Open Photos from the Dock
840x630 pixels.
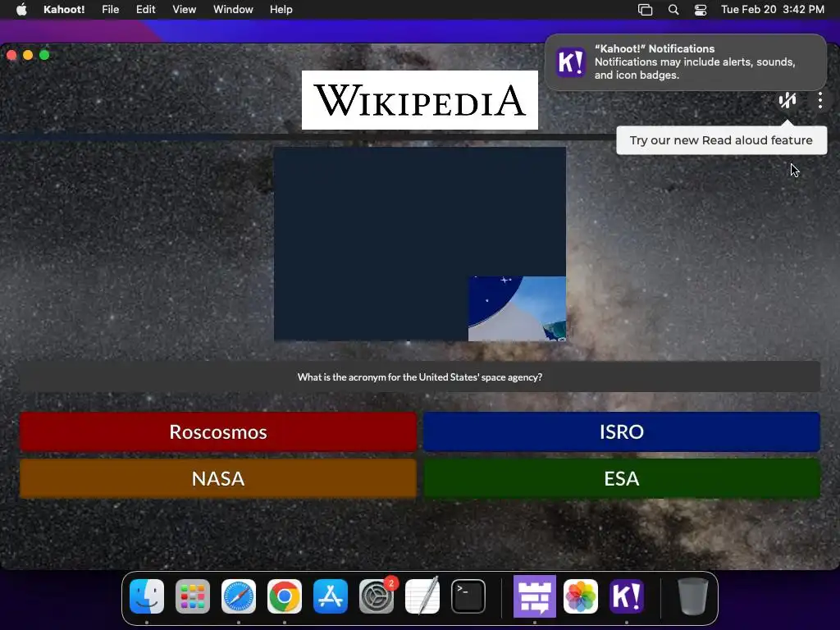coord(581,596)
